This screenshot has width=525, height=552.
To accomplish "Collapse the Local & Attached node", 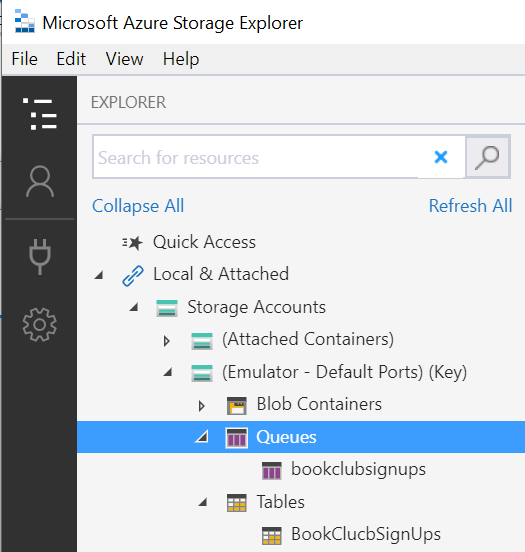I will click(99, 275).
